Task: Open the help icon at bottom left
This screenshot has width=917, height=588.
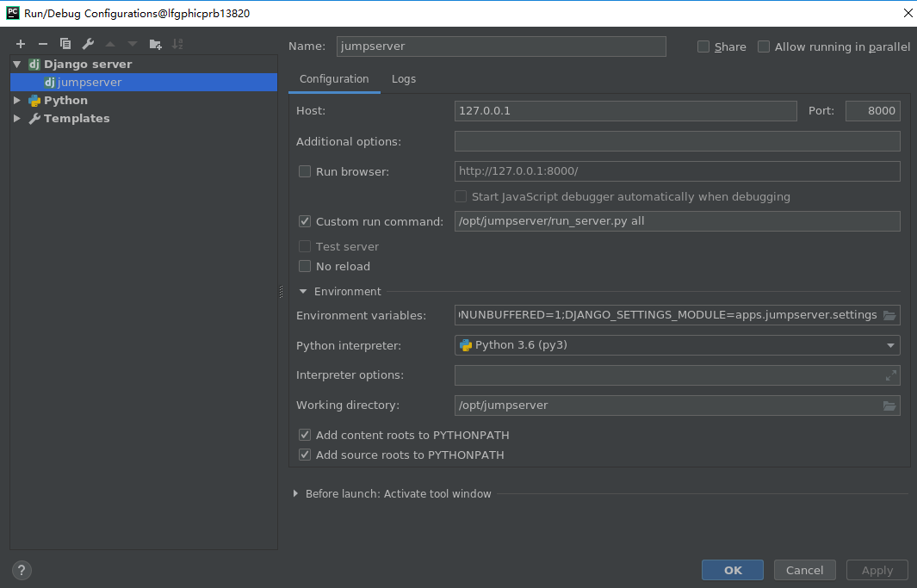Action: pyautogui.click(x=21, y=570)
